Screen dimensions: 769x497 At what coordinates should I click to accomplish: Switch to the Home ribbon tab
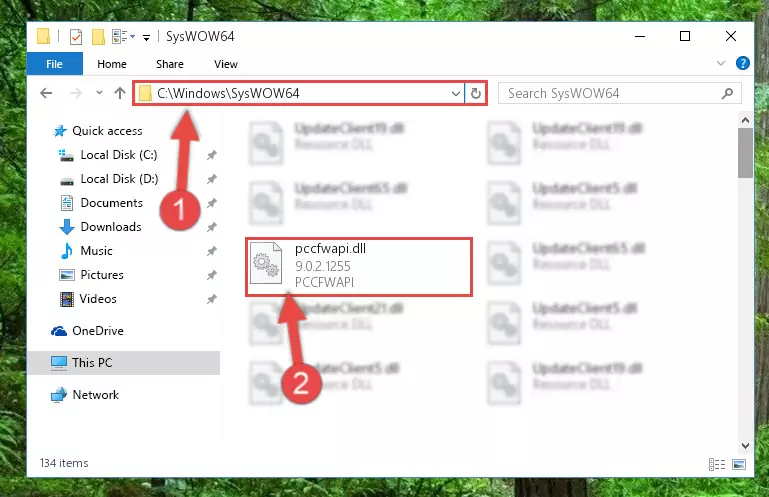pyautogui.click(x=112, y=64)
